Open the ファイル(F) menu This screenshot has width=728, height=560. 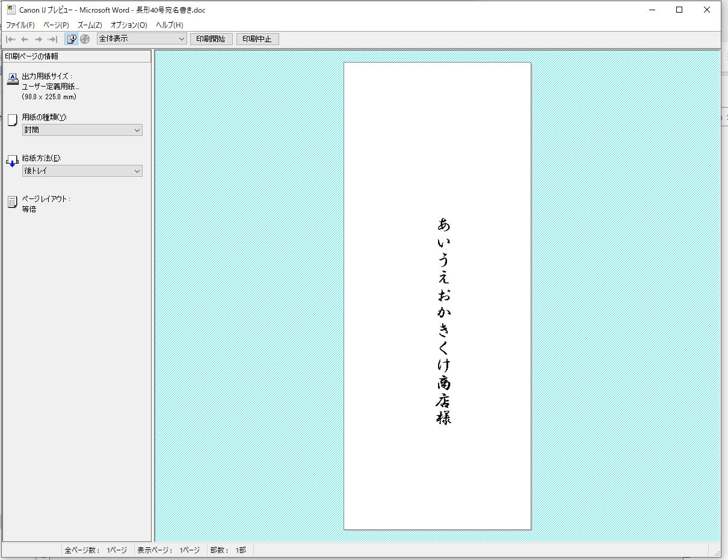(x=20, y=25)
